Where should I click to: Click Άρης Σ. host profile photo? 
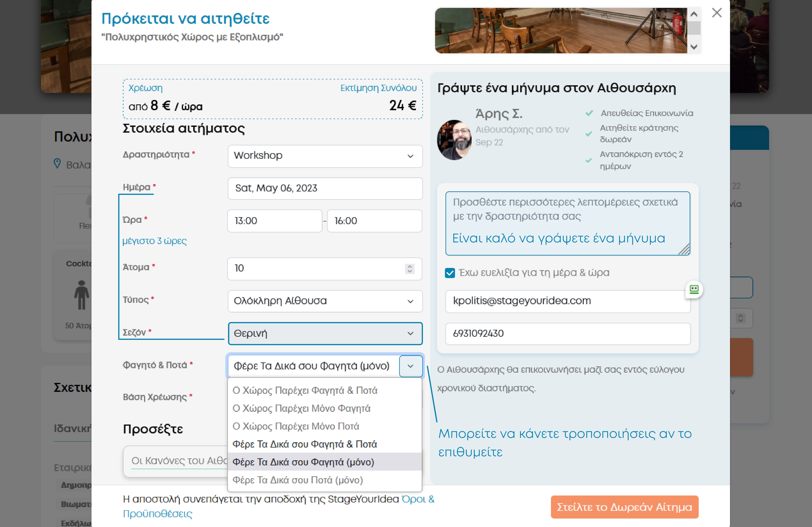pyautogui.click(x=454, y=140)
